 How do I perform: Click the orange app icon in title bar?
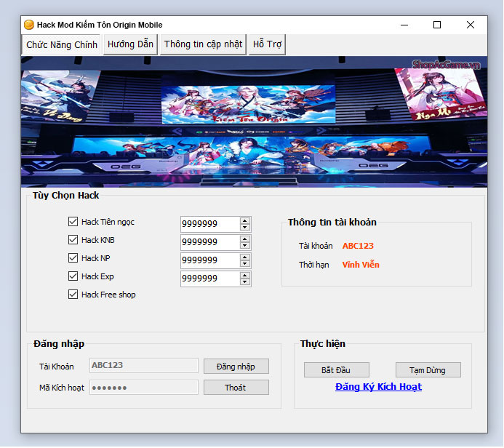(x=29, y=25)
